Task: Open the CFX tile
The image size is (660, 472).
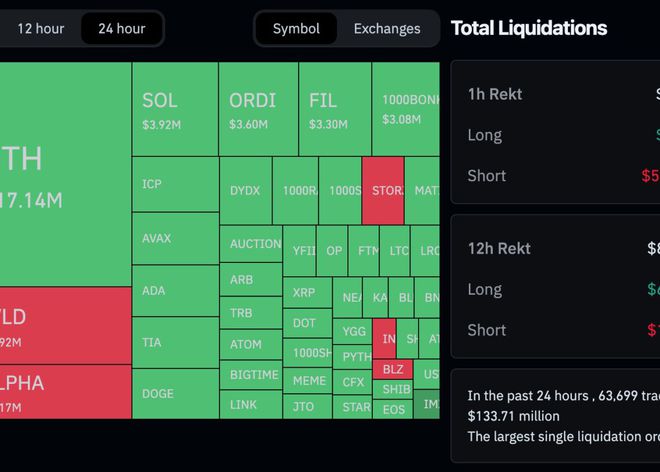Action: pos(352,382)
